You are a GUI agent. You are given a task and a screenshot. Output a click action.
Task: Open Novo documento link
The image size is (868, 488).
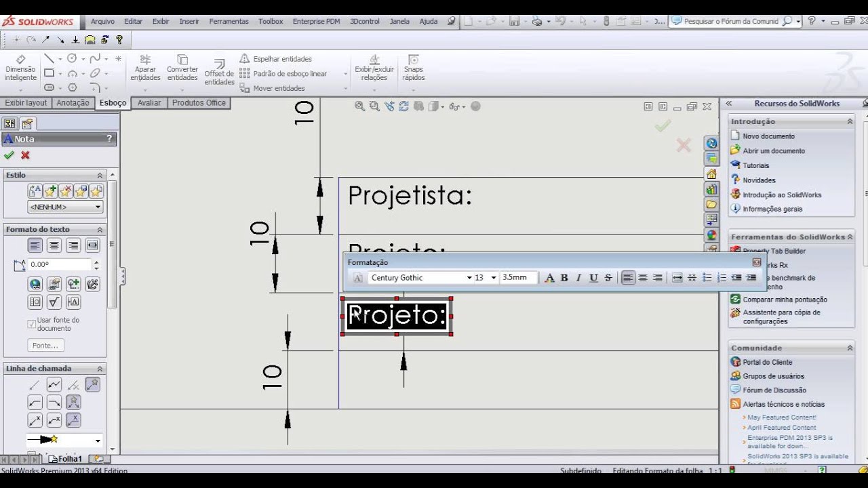(x=769, y=136)
